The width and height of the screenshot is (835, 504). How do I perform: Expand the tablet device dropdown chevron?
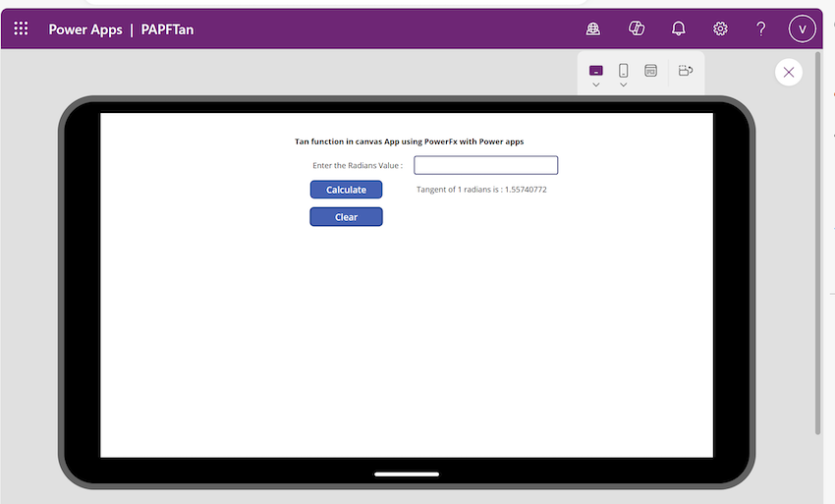(596, 84)
